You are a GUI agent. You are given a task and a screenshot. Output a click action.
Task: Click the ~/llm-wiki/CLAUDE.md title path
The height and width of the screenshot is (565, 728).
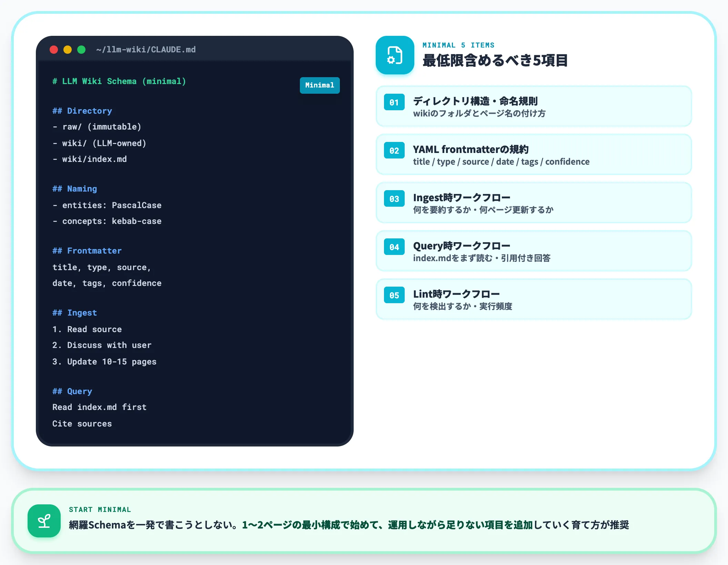pos(146,50)
